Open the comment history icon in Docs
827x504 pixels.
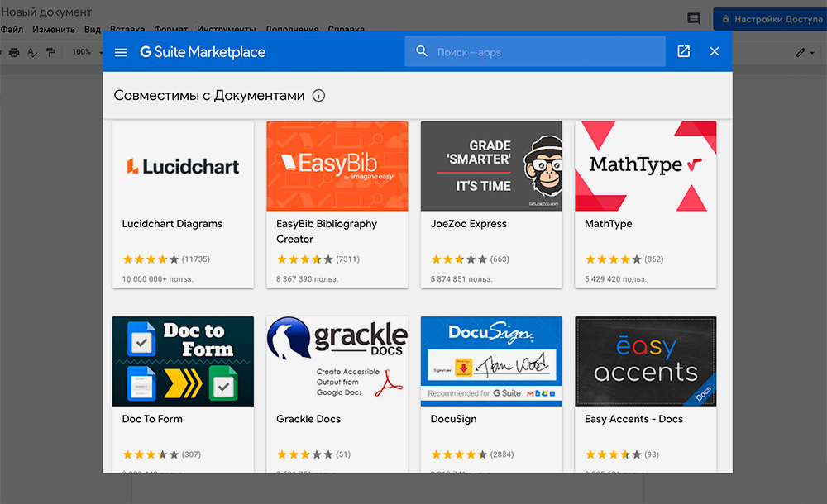click(694, 19)
